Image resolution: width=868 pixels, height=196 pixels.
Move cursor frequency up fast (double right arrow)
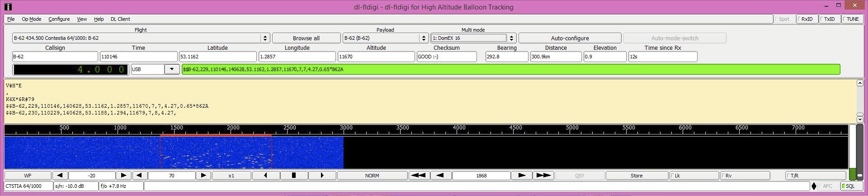point(543,175)
